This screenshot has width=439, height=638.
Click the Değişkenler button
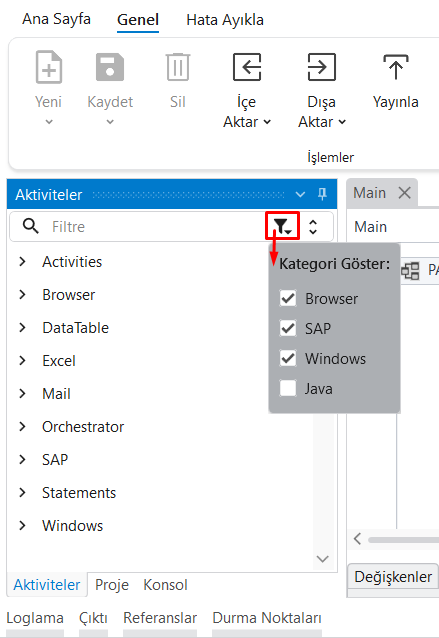click(x=393, y=577)
